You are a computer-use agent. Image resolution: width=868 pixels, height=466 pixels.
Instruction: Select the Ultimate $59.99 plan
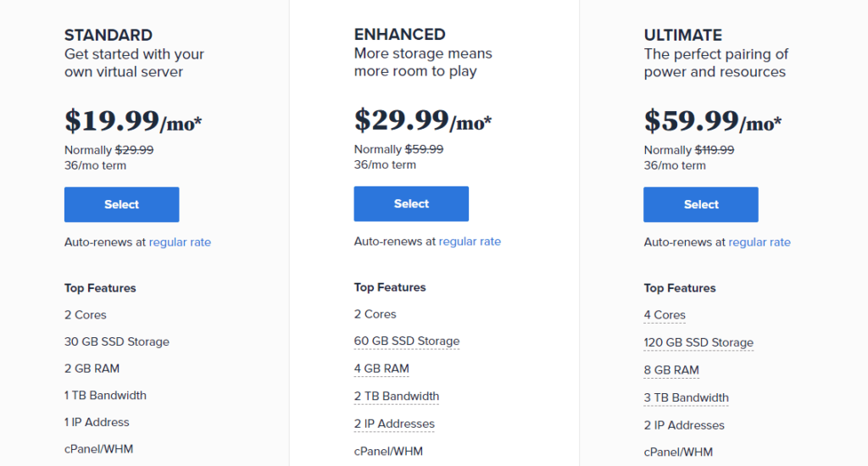click(x=701, y=205)
